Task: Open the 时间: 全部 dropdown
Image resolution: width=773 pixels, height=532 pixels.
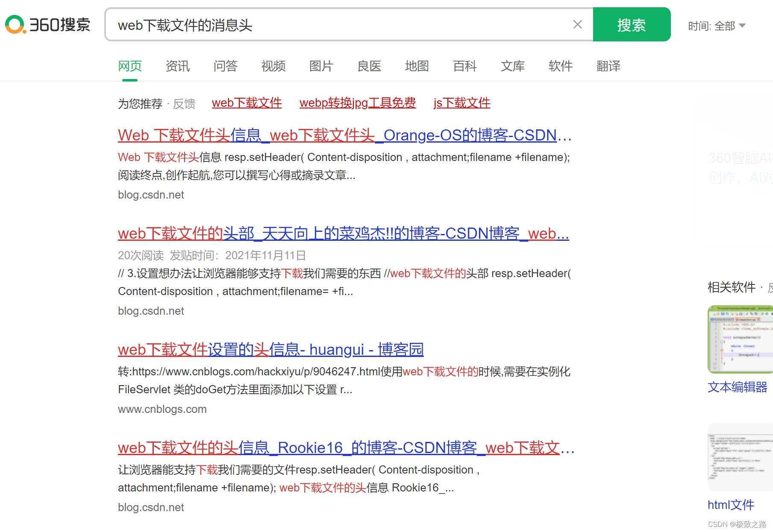Action: [x=717, y=26]
